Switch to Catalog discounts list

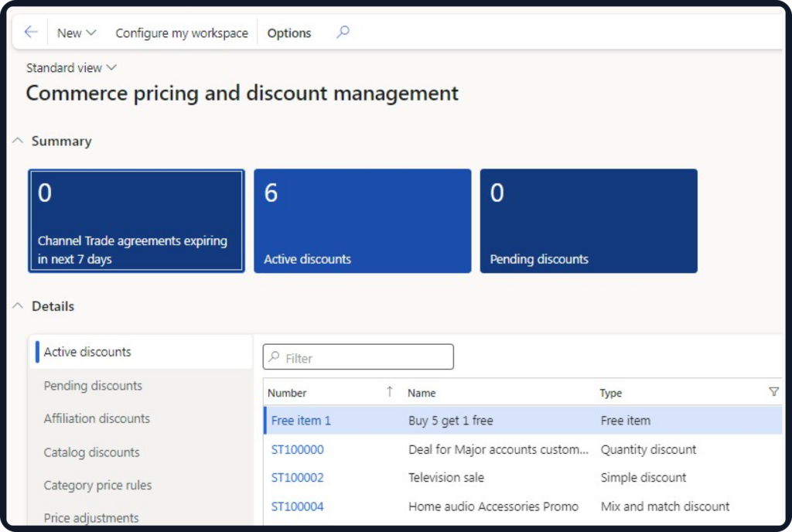(x=91, y=452)
